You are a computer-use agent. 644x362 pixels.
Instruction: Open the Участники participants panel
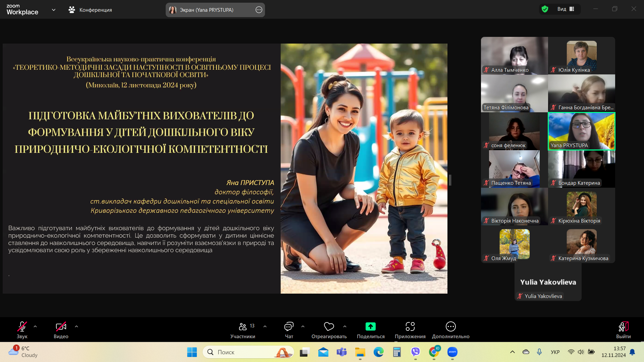(243, 330)
